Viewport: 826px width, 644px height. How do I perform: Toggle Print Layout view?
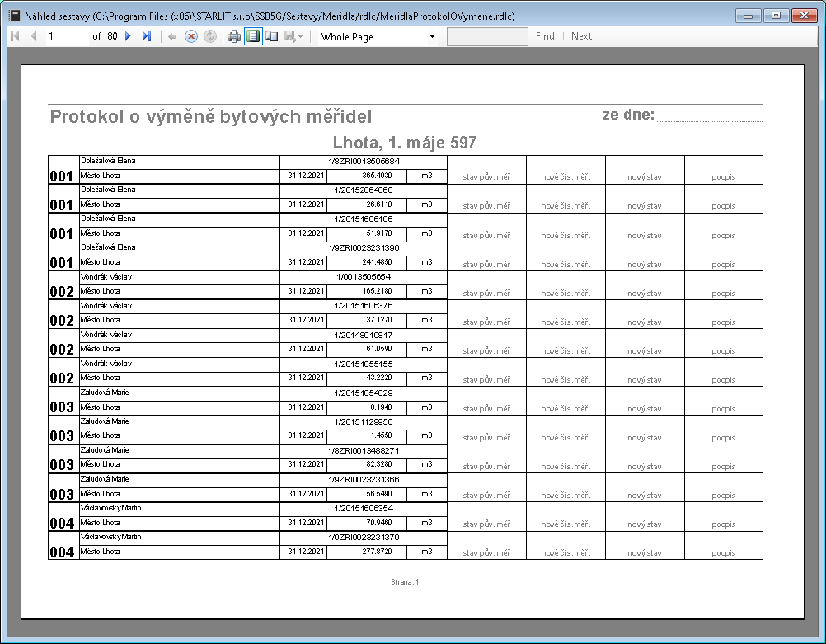pos(253,36)
